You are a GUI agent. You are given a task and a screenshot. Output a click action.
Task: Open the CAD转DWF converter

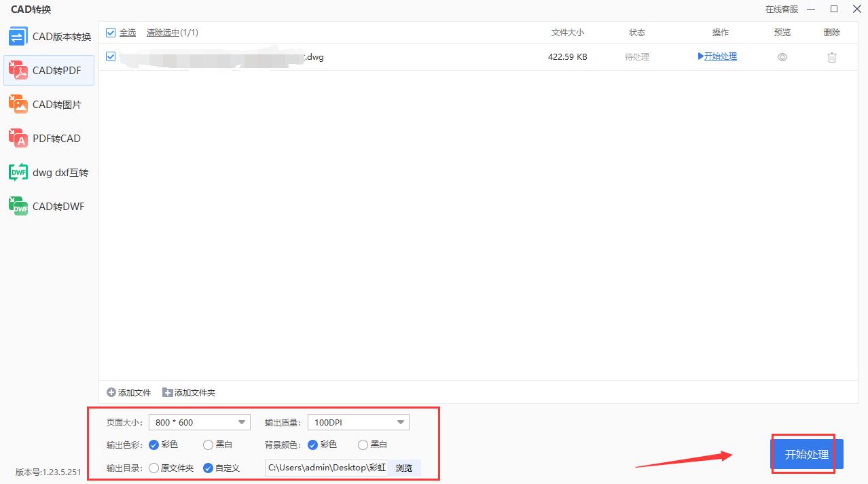[x=48, y=206]
